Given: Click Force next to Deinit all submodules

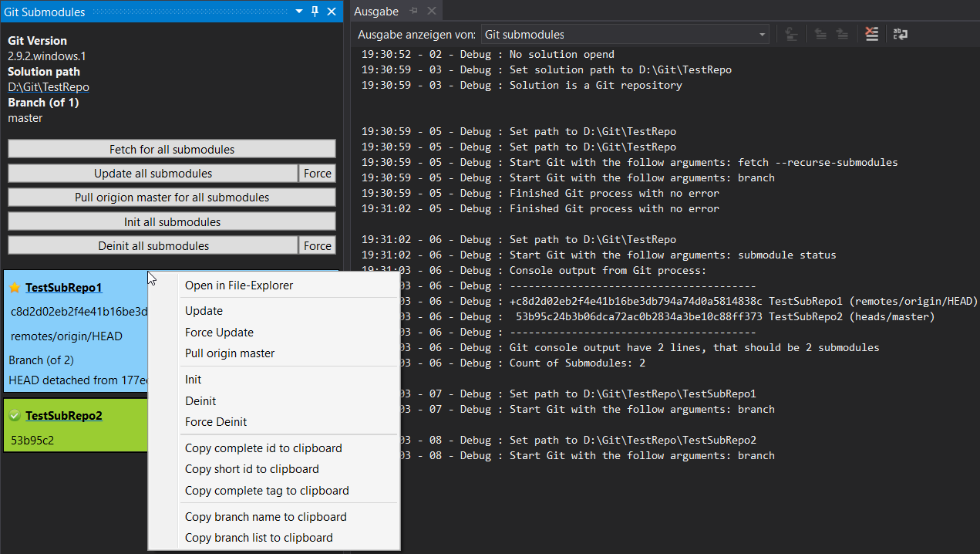Looking at the screenshot, I should point(317,245).
